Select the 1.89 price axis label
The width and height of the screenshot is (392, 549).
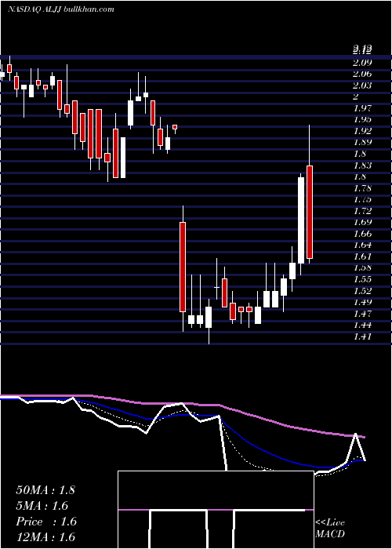point(362,143)
